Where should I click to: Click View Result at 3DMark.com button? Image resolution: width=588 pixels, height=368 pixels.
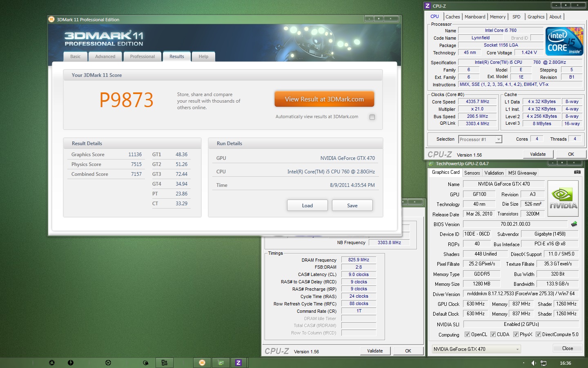click(x=324, y=99)
